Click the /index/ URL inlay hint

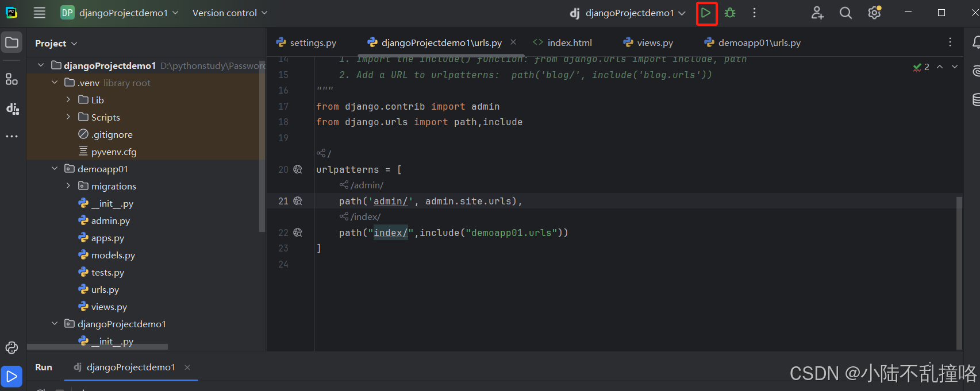pos(360,216)
